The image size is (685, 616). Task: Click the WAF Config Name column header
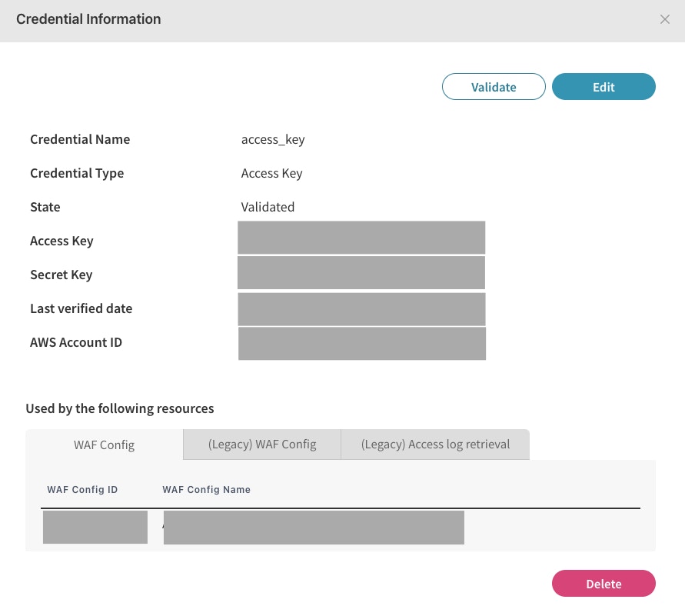(207, 489)
